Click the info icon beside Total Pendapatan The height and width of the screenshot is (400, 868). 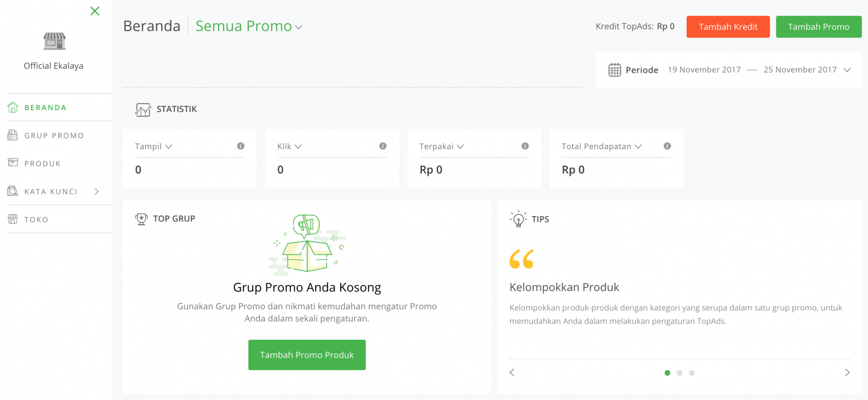pos(667,146)
